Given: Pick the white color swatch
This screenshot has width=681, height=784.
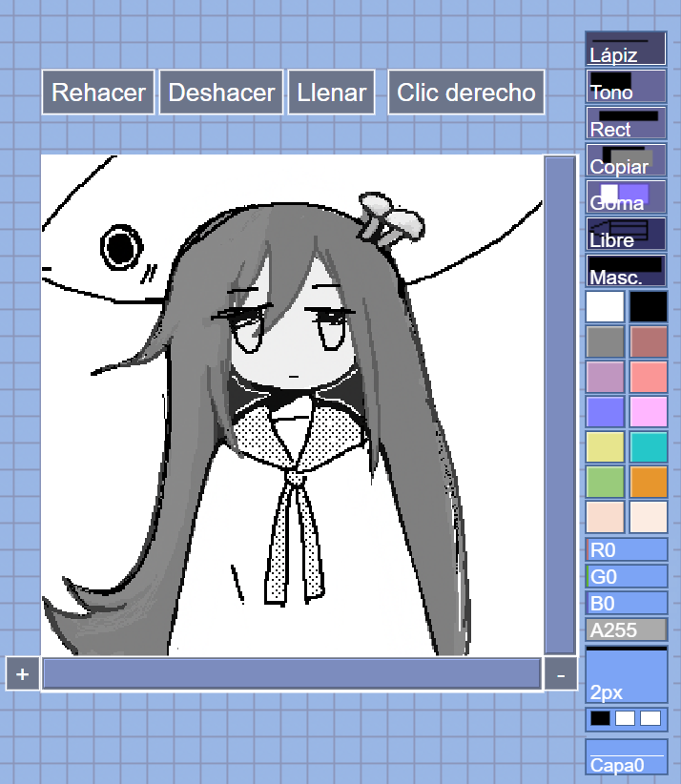Looking at the screenshot, I should click(605, 306).
